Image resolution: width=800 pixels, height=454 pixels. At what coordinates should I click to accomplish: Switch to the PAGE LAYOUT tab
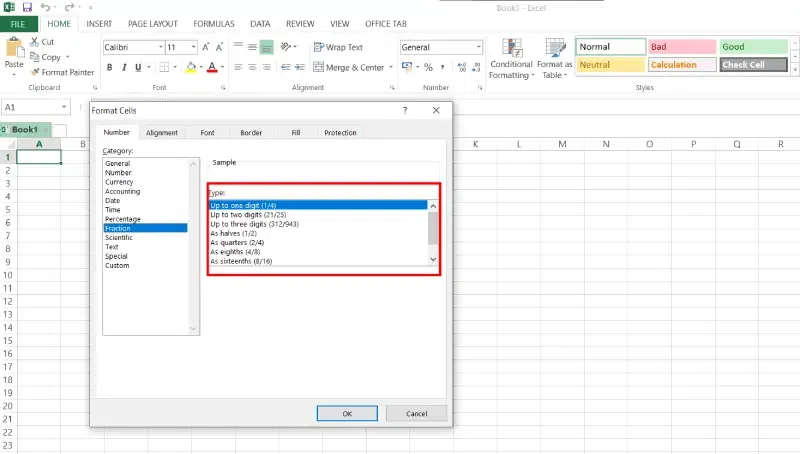(153, 24)
